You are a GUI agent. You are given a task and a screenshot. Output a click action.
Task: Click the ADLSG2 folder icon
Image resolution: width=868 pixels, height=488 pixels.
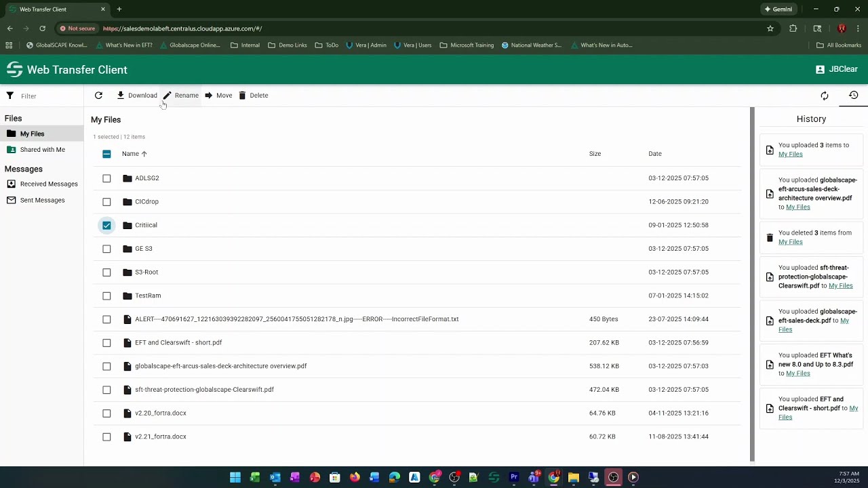(127, 178)
